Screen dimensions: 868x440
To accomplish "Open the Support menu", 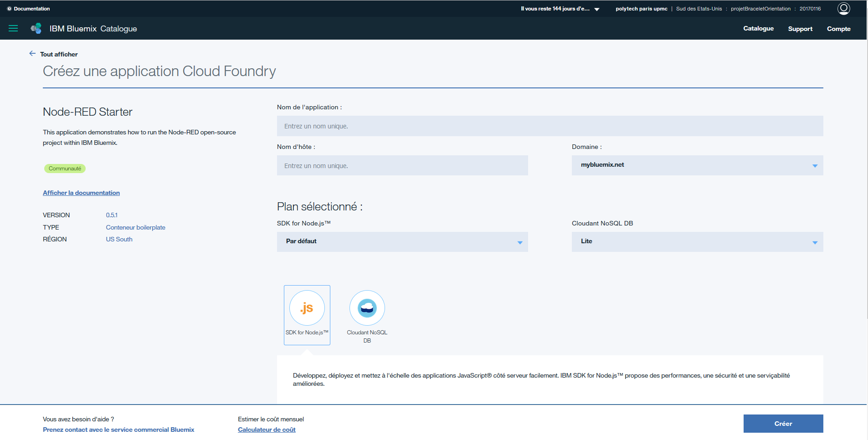I will [x=800, y=29].
